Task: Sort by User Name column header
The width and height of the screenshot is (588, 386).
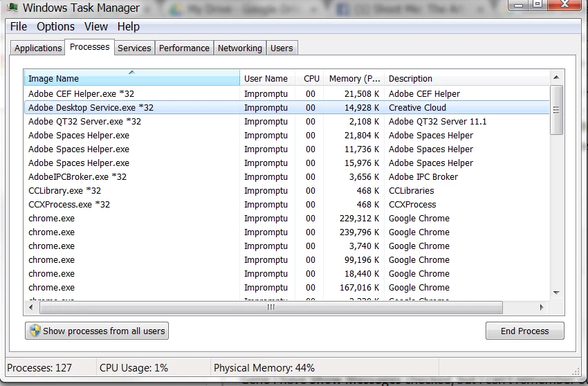Action: pyautogui.click(x=268, y=78)
